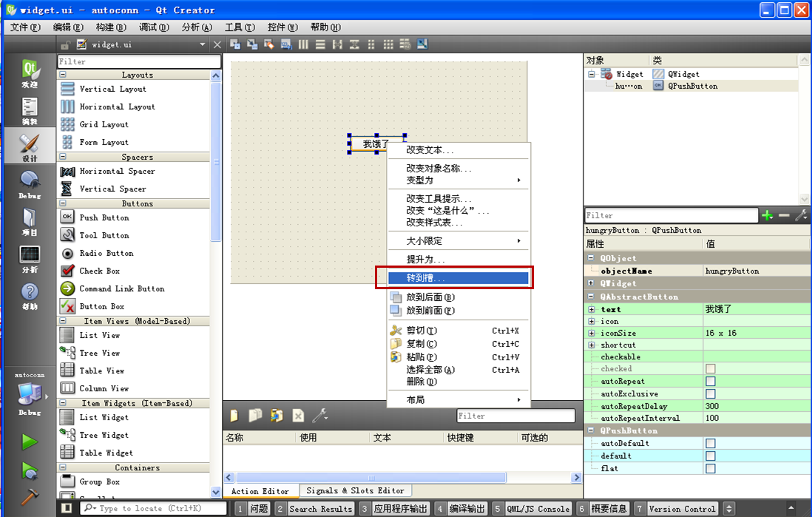The height and width of the screenshot is (517, 812).
Task: Select hungryButton value of objectName
Action: pyautogui.click(x=731, y=271)
